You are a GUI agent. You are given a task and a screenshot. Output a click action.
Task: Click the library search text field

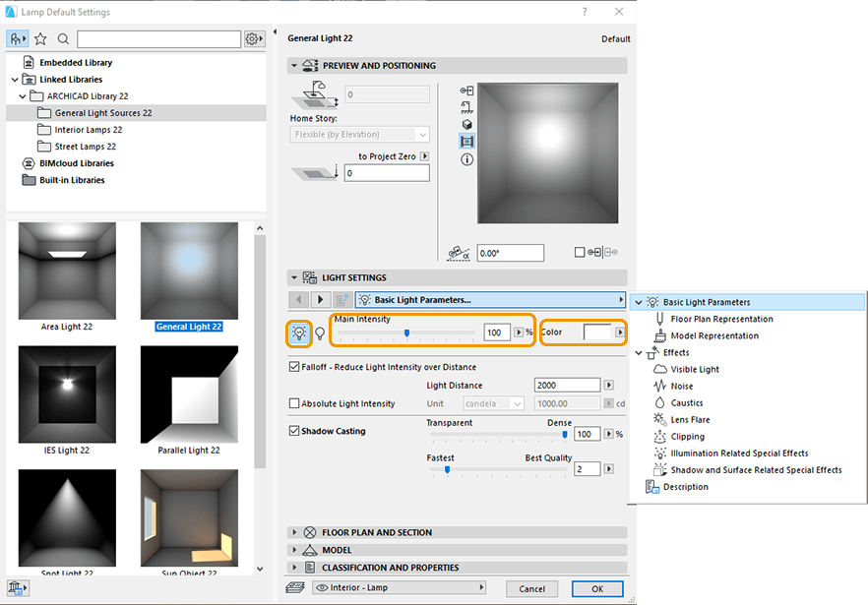158,38
